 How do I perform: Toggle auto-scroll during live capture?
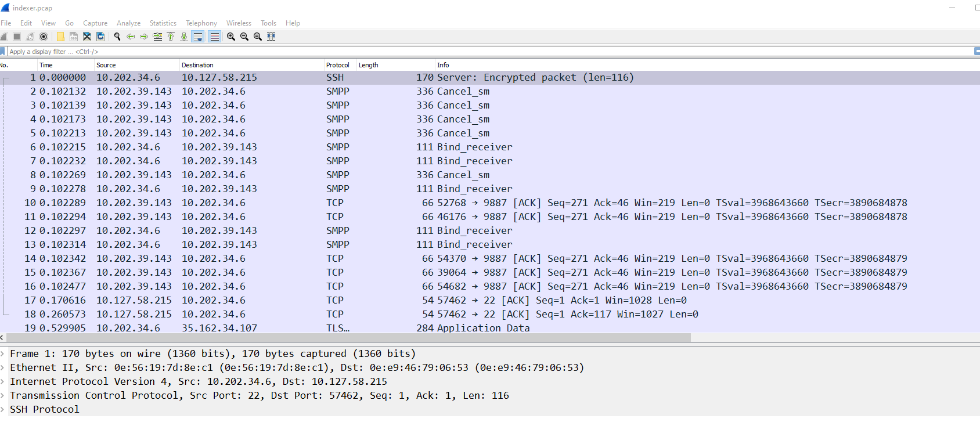(198, 37)
